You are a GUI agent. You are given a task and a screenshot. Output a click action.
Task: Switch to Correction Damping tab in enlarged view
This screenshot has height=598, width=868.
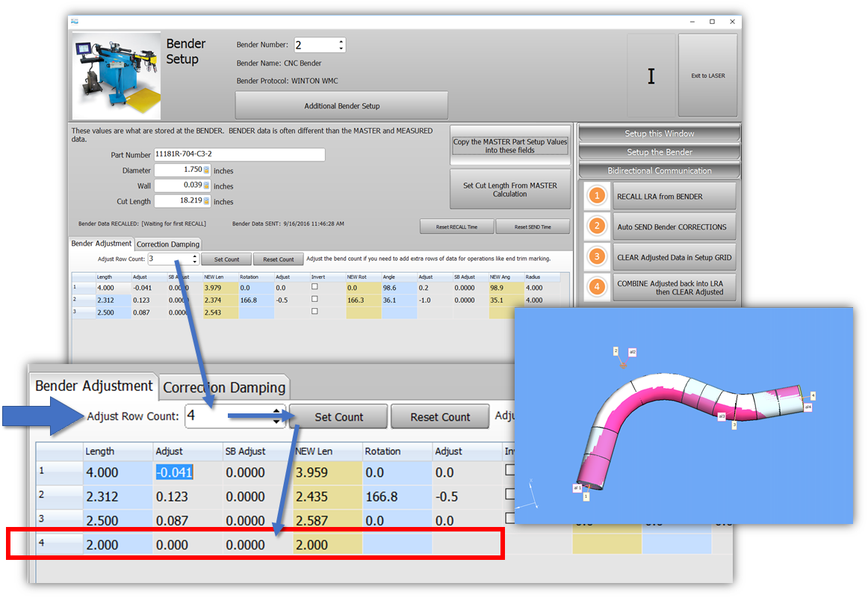click(224, 387)
